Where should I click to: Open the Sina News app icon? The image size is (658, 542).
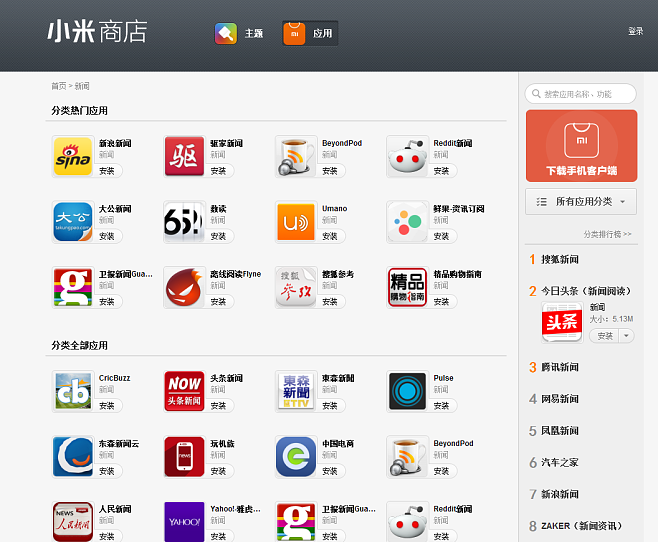click(x=73, y=156)
